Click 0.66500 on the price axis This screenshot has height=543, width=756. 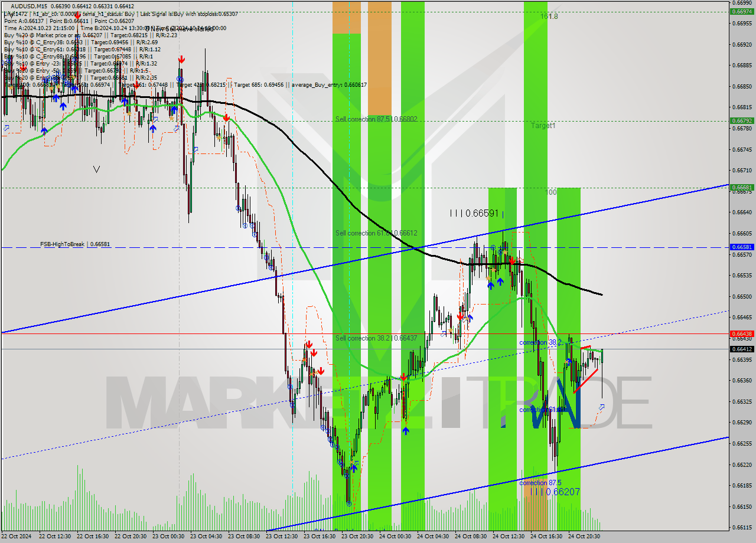point(741,296)
